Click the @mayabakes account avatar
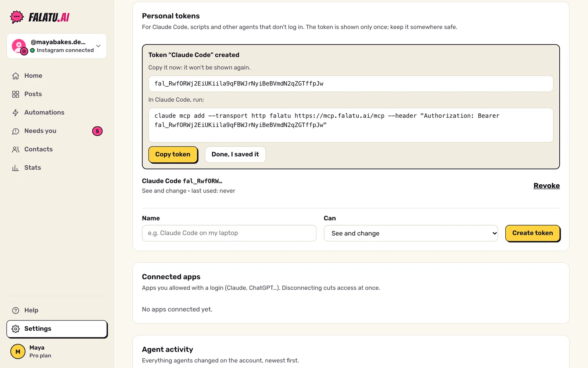The width and height of the screenshot is (588, 368). [x=19, y=46]
